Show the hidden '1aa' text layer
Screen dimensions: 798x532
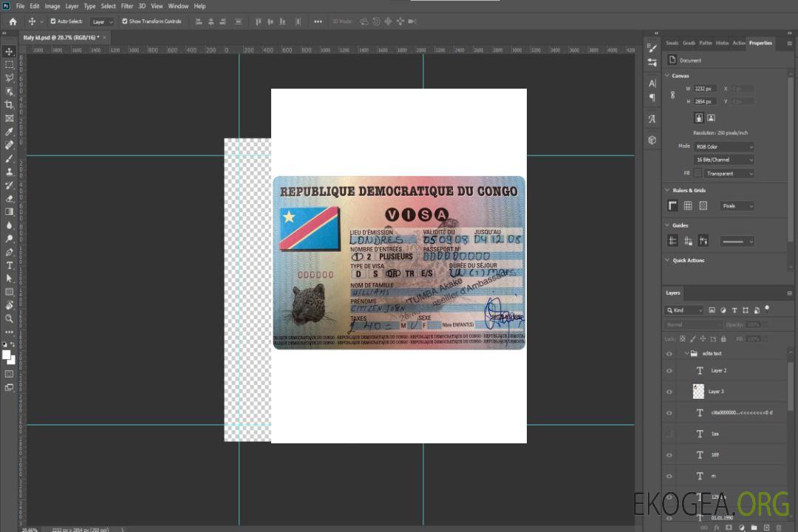pyautogui.click(x=669, y=434)
